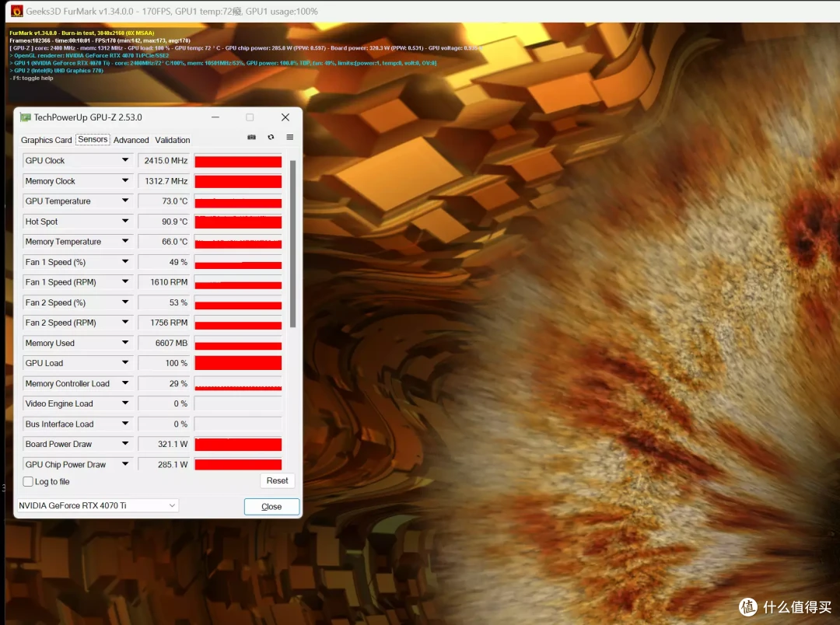Open the Fan 1 Speed (RPM) dropdown
Image resolution: width=840 pixels, height=625 pixels.
[x=125, y=281]
